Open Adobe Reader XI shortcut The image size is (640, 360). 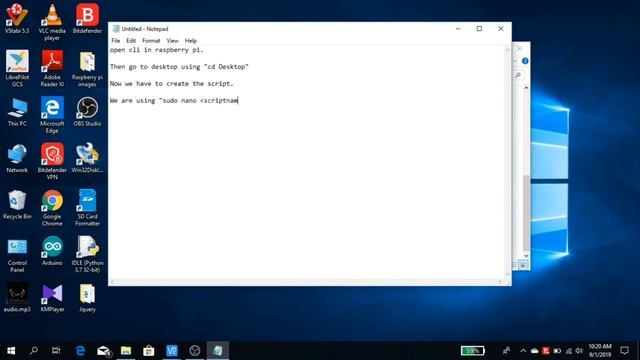(52, 68)
